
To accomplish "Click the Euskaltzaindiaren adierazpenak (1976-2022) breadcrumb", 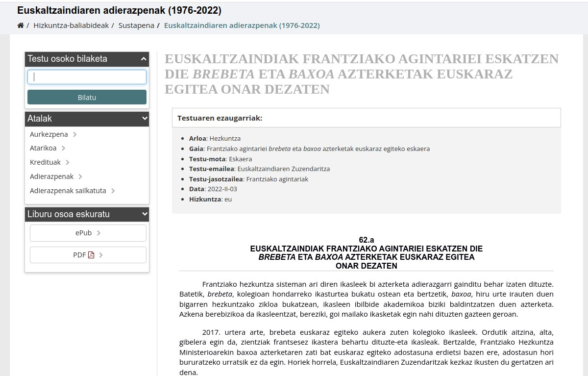I will (x=242, y=25).
